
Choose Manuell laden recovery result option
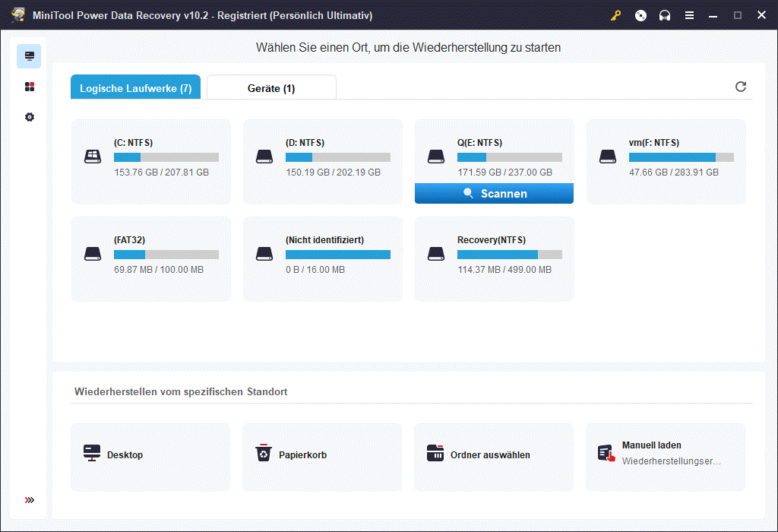[666, 458]
